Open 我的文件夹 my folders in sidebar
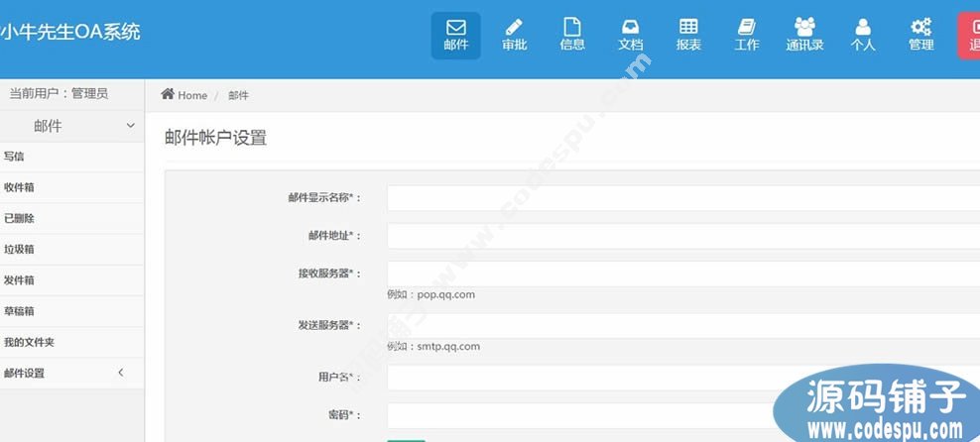 pyautogui.click(x=71, y=342)
